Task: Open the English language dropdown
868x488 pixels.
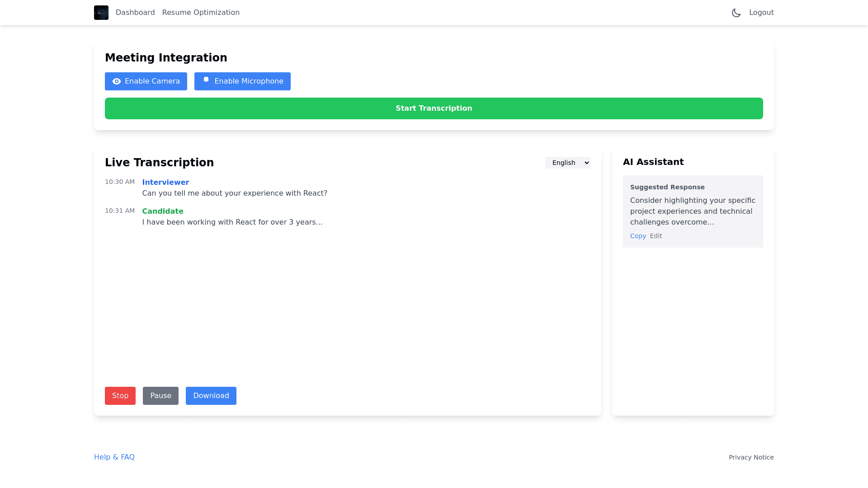Action: coord(567,163)
